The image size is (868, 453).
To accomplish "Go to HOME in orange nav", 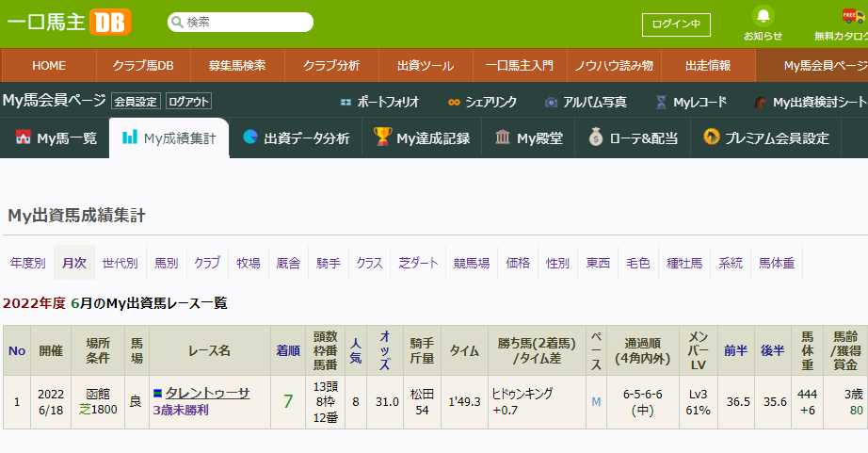I will tap(49, 65).
